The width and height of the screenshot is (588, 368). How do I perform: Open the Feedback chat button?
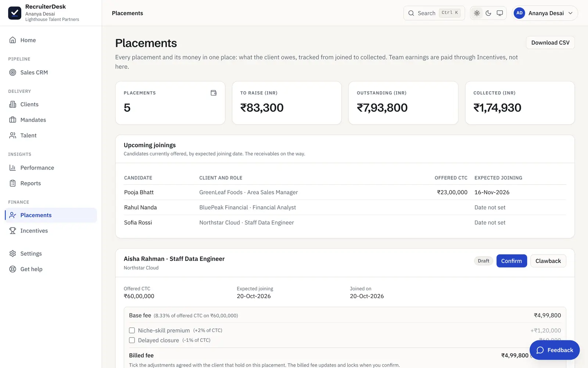coord(555,350)
